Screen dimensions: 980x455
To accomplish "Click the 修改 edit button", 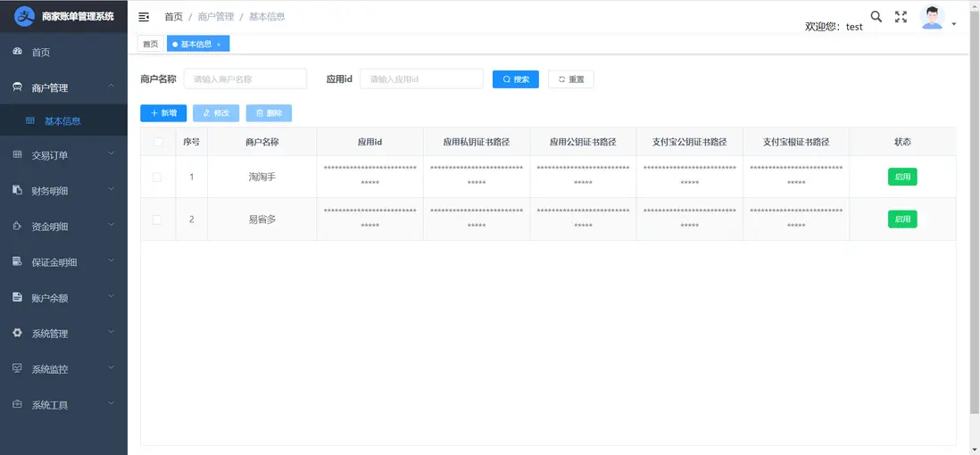I will 216,113.
